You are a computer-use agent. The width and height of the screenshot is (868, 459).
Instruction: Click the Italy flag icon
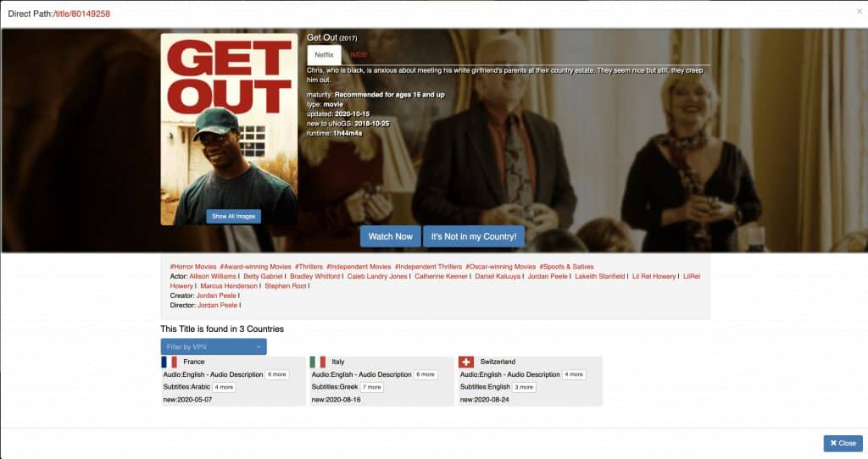318,362
